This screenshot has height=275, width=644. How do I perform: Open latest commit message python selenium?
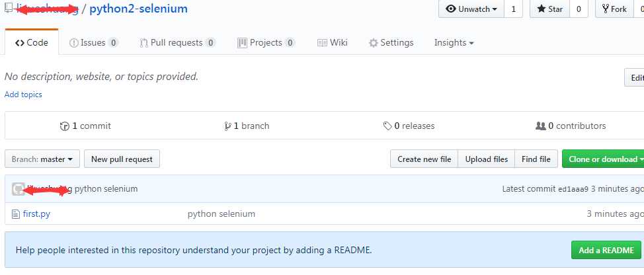click(106, 189)
